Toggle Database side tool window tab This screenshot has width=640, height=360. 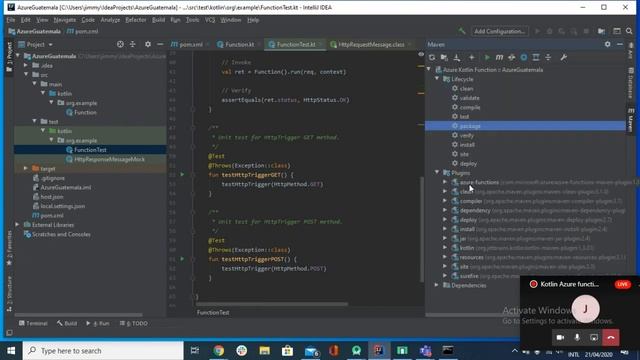631,84
